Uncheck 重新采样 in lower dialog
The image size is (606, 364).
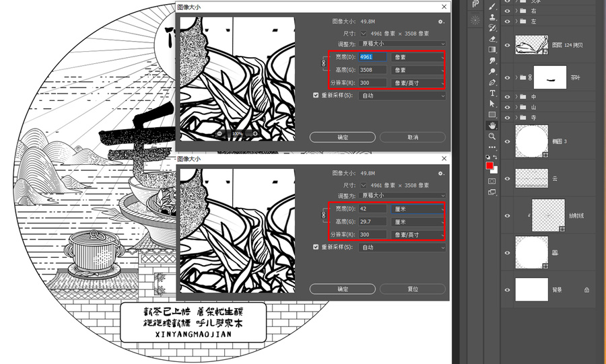click(x=316, y=247)
